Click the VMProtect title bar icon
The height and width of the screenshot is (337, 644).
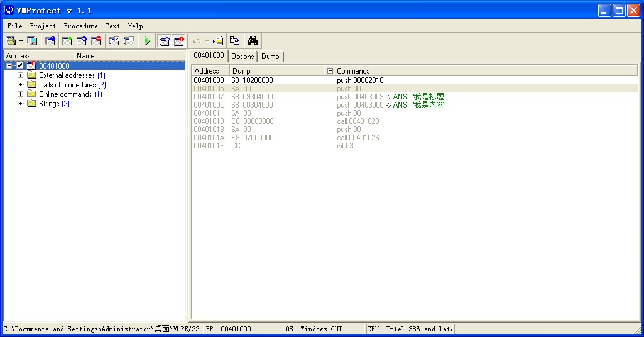click(9, 10)
